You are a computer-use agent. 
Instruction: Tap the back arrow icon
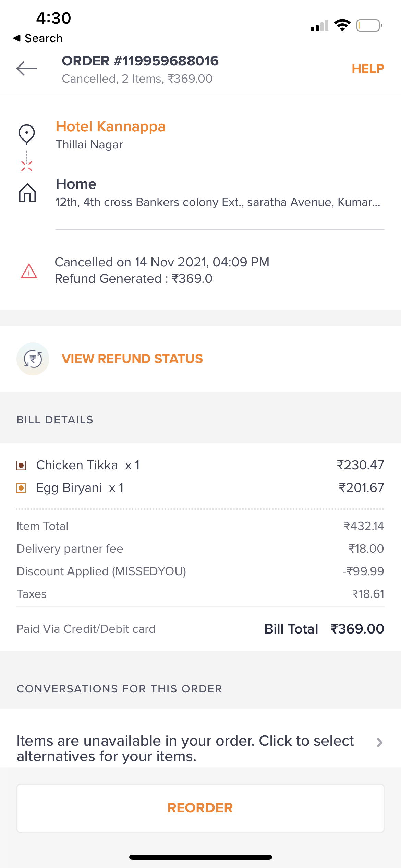[x=27, y=68]
